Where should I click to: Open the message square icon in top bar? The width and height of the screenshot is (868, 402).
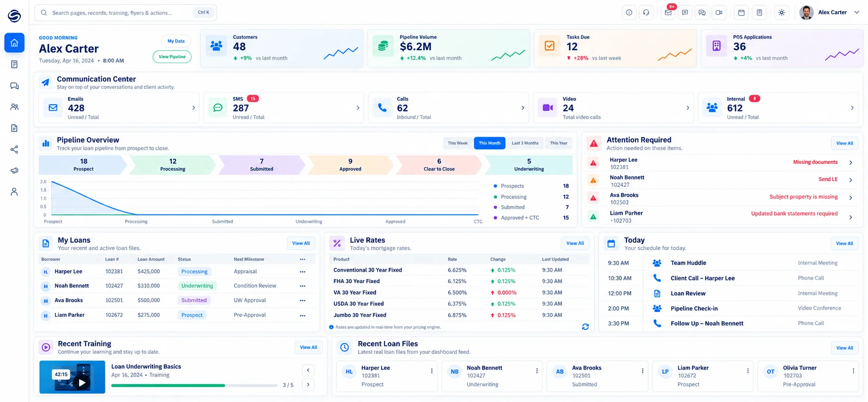point(685,13)
